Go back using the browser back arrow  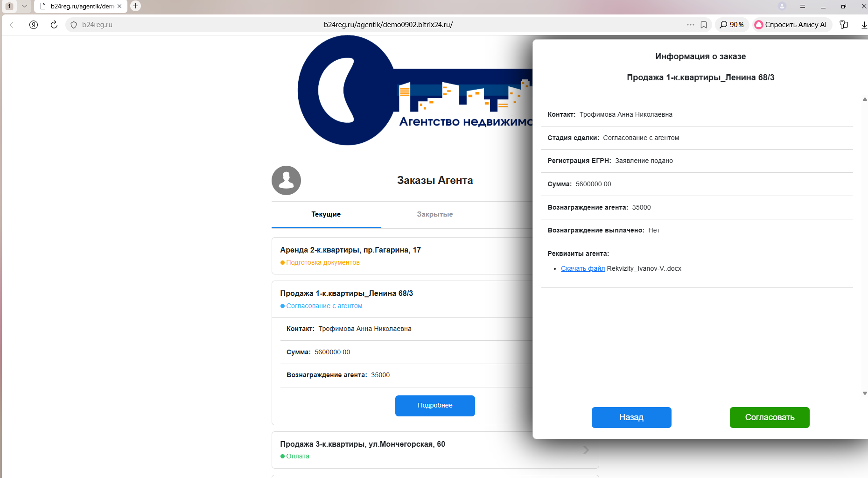click(13, 25)
